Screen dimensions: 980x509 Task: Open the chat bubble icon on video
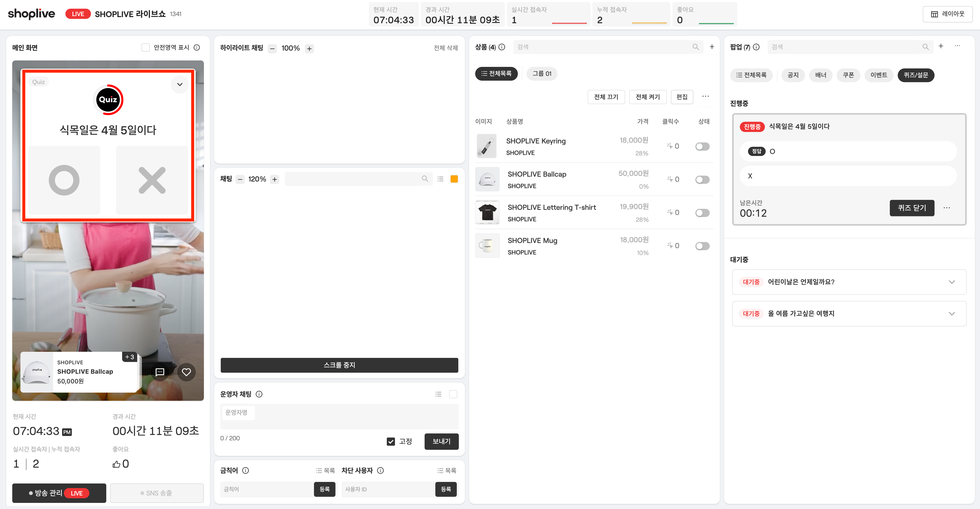coord(160,372)
